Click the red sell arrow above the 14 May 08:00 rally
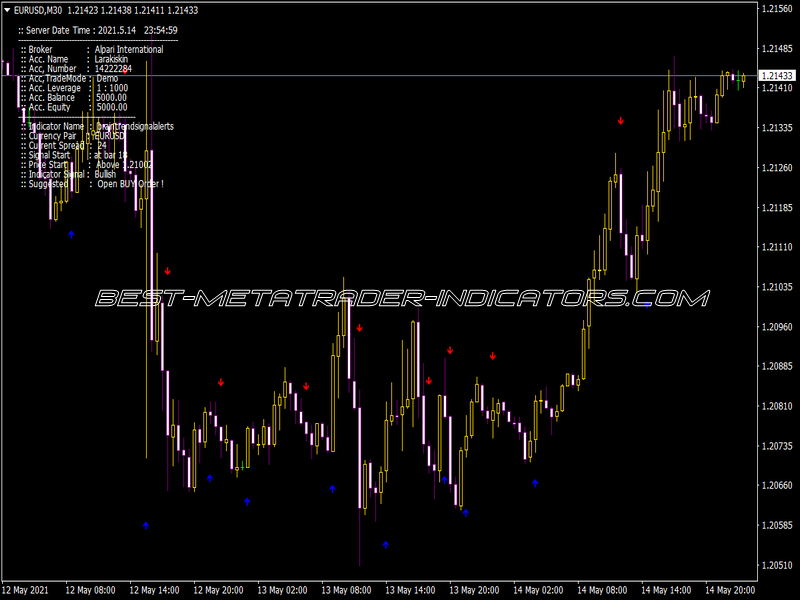Viewport: 800px width, 600px height. [620, 121]
